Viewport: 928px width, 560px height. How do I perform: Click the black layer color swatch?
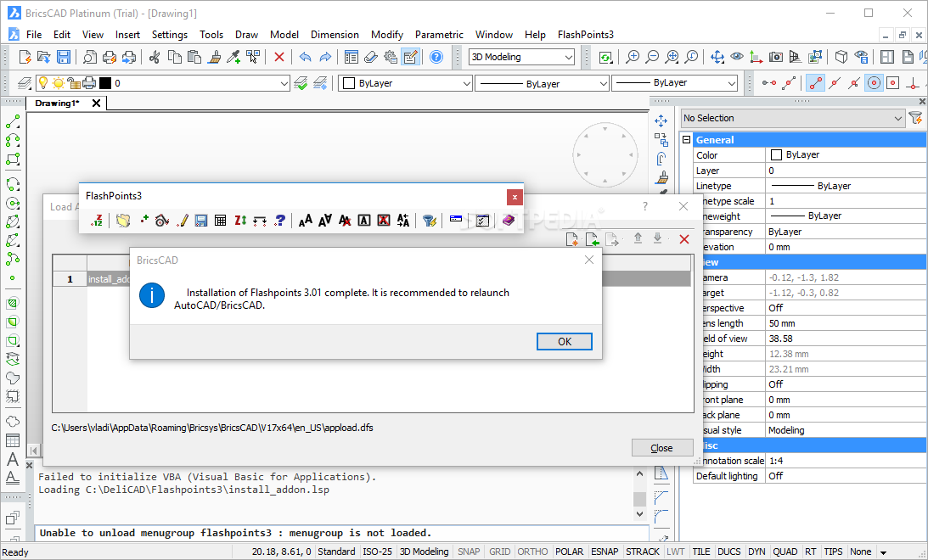104,83
